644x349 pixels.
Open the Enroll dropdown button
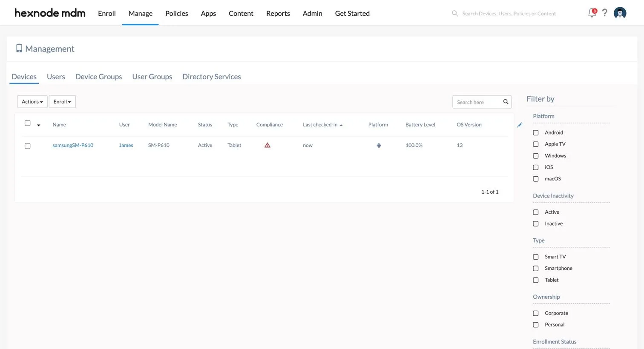(62, 102)
